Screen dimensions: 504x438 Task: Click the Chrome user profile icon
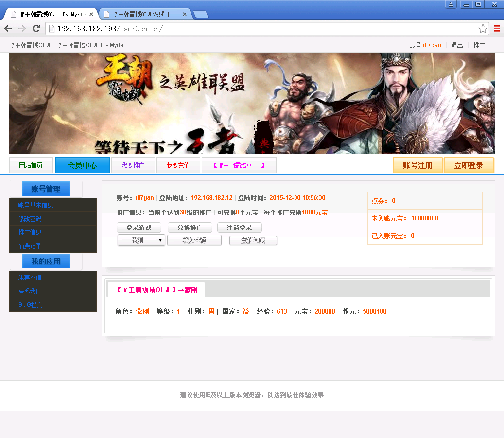(x=451, y=4)
